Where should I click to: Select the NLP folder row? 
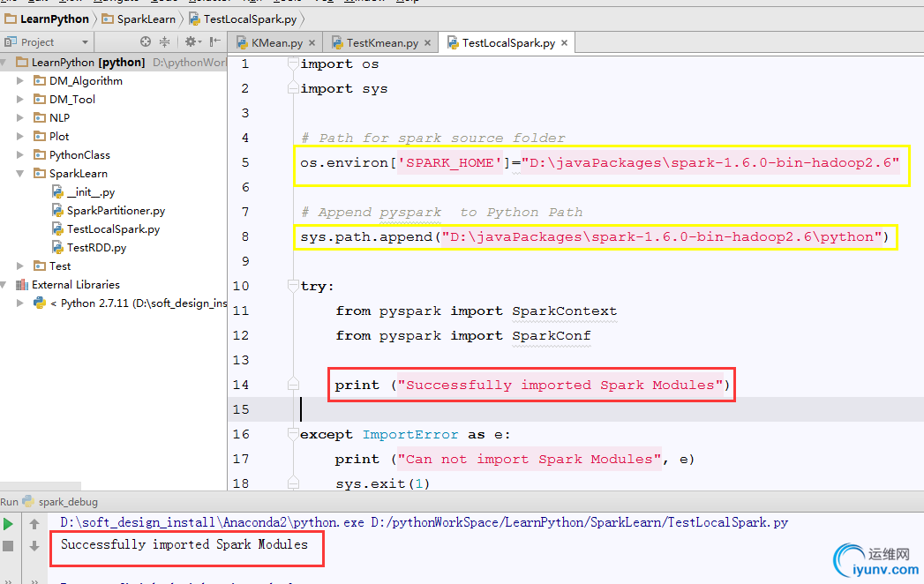pos(113,118)
